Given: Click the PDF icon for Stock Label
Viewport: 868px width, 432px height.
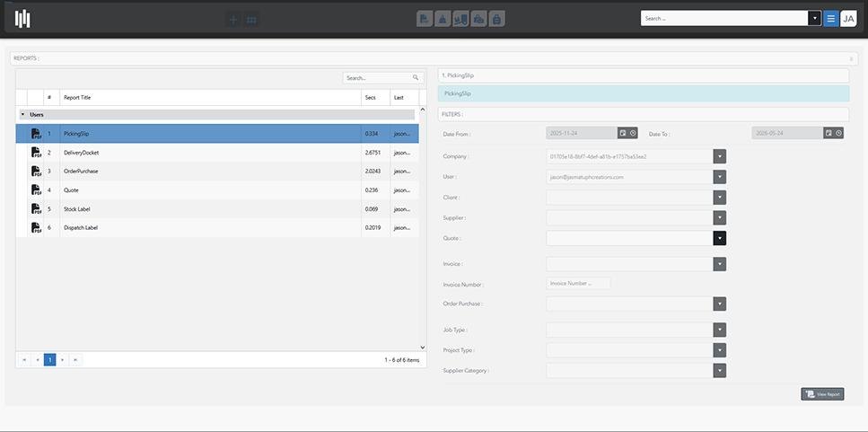Looking at the screenshot, I should (36, 209).
